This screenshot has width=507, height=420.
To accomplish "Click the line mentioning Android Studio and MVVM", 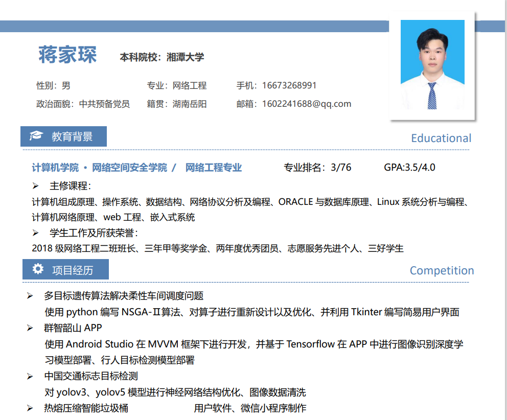I will (x=254, y=344).
